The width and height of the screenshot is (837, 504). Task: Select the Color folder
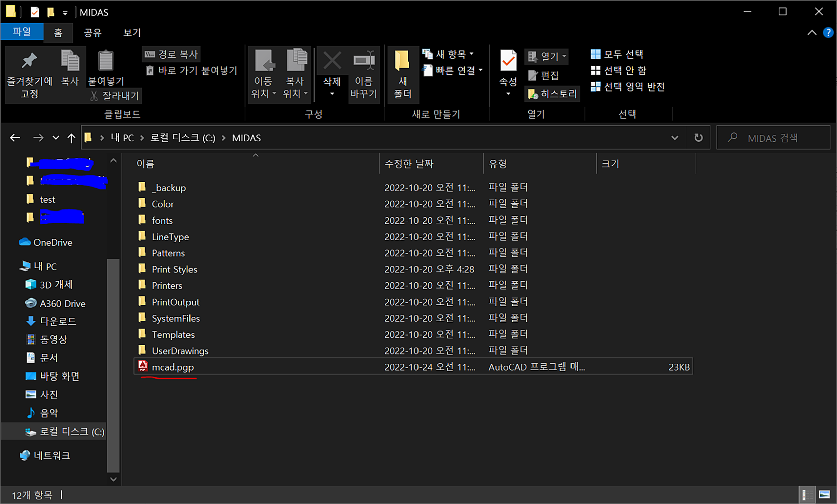[413, 204]
